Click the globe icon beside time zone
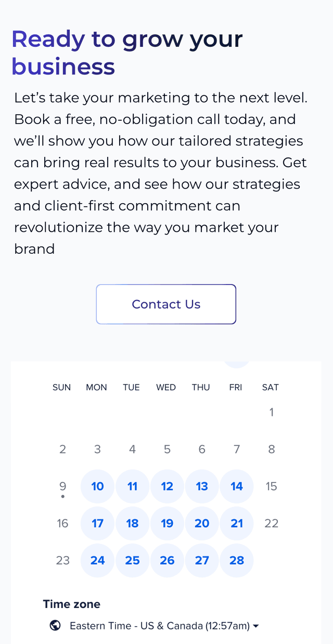 55,625
